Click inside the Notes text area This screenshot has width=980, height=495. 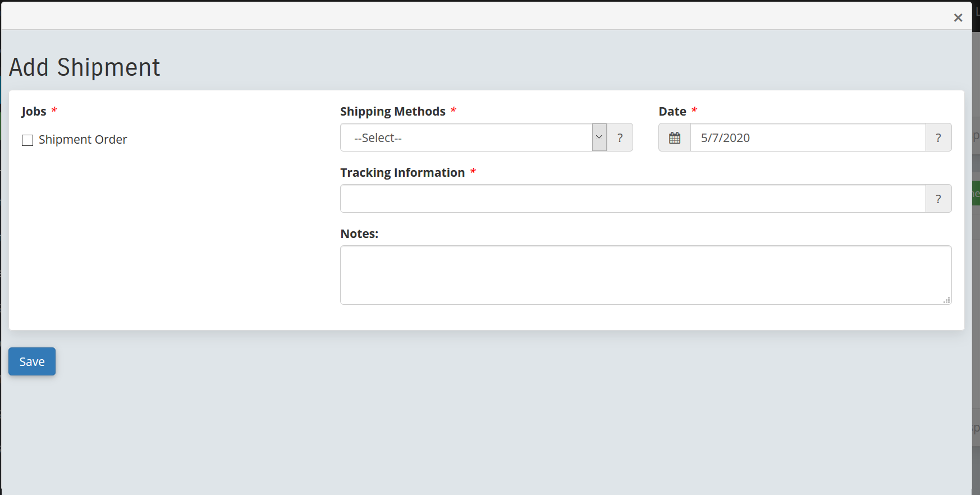click(645, 275)
